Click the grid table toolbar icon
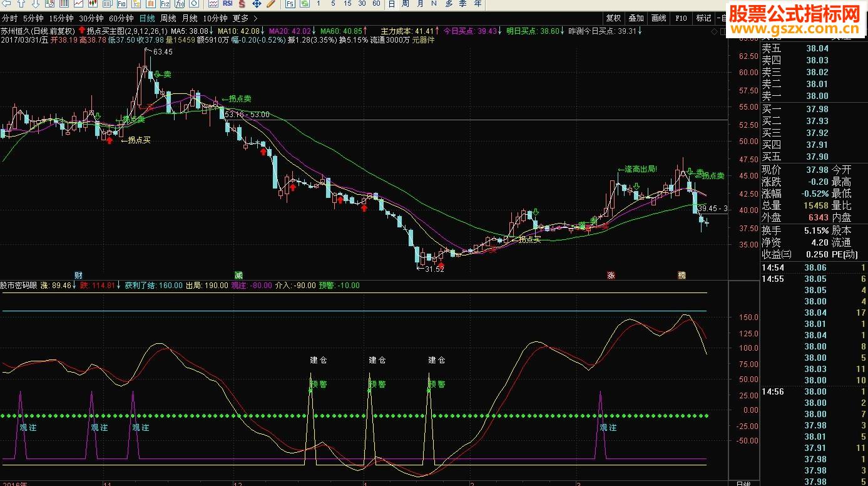This screenshot has width=868, height=486. (64, 4)
